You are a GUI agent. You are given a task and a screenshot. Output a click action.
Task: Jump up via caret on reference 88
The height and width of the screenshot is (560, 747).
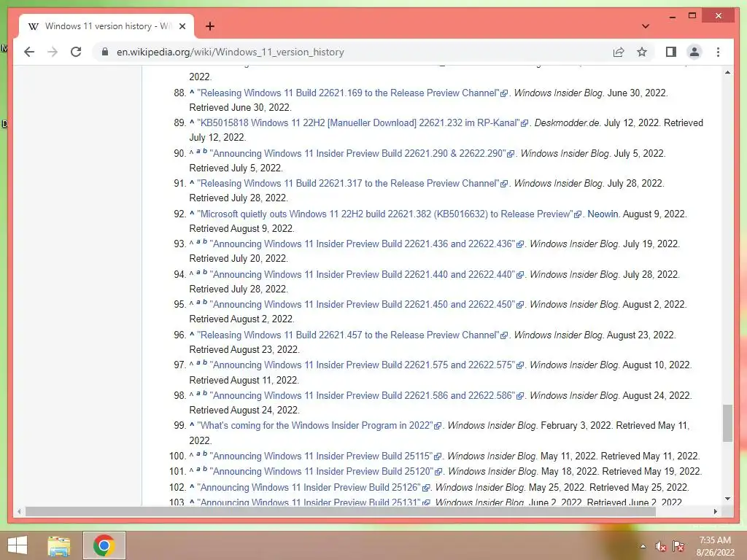(192, 92)
